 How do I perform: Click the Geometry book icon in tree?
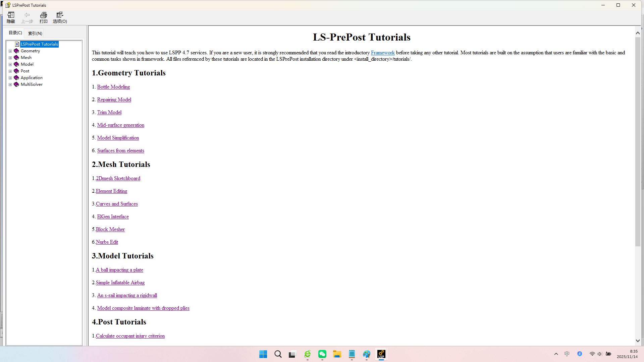pos(16,51)
